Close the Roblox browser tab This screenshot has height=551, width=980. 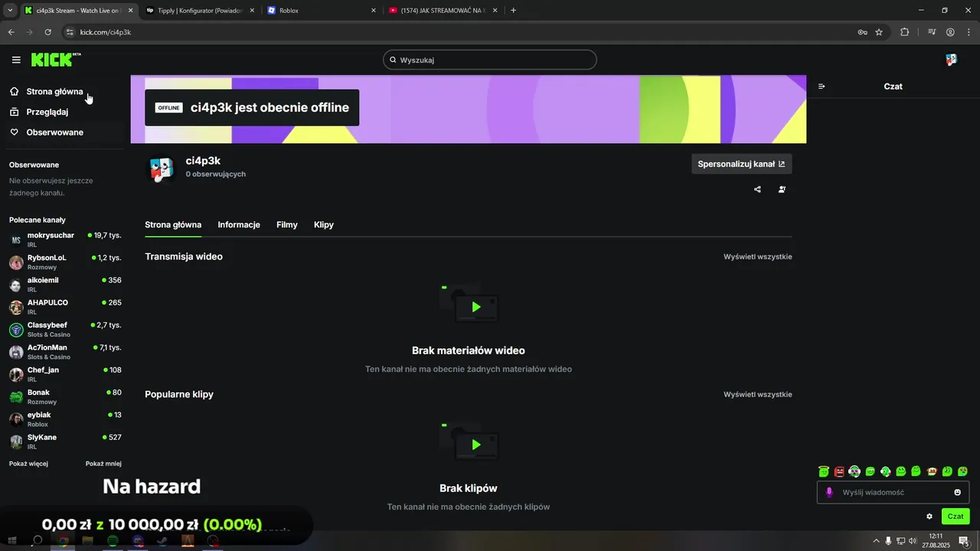pyautogui.click(x=374, y=11)
